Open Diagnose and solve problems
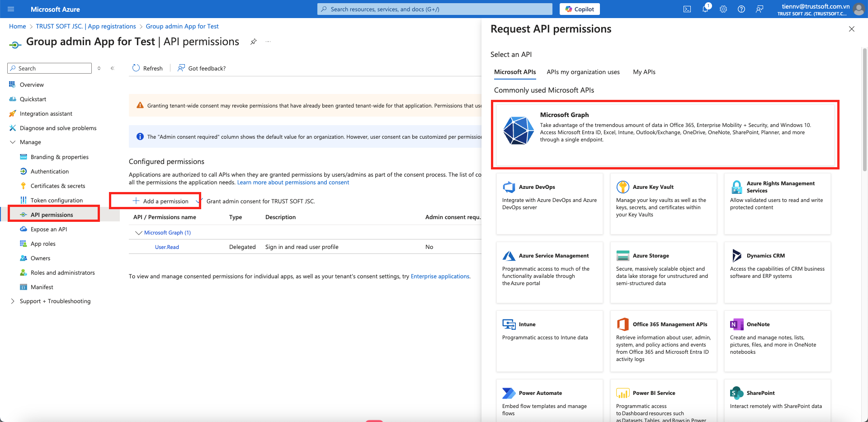Viewport: 868px width, 422px height. pos(58,128)
